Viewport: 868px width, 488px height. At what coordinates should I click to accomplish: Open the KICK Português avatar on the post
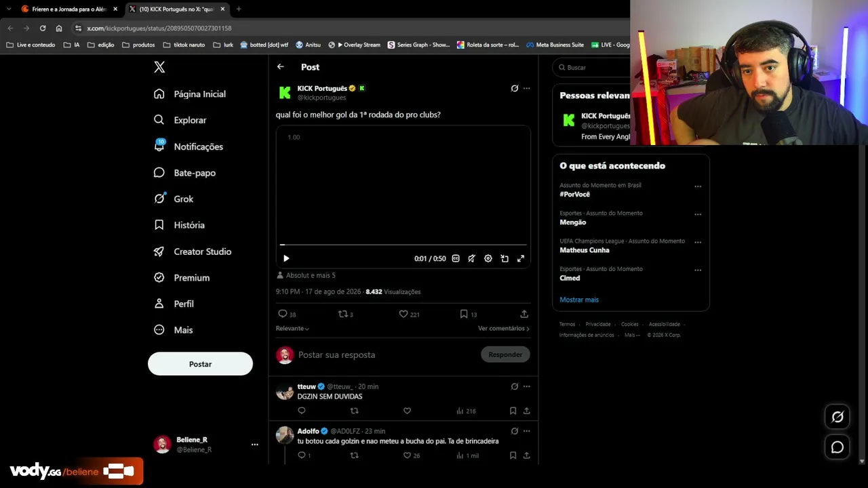click(x=285, y=93)
